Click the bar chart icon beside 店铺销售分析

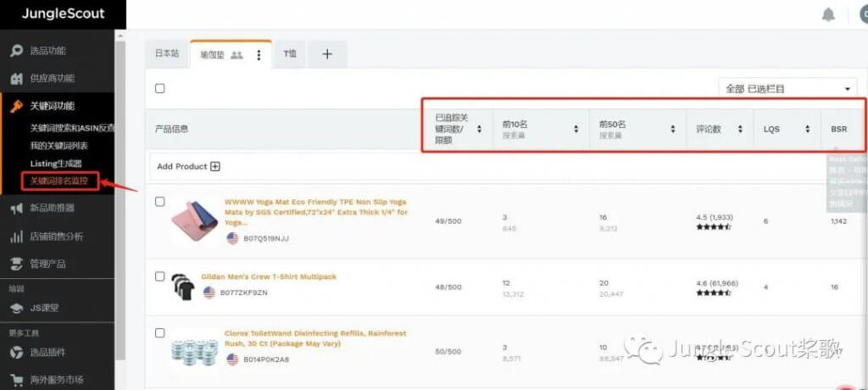pyautogui.click(x=17, y=237)
